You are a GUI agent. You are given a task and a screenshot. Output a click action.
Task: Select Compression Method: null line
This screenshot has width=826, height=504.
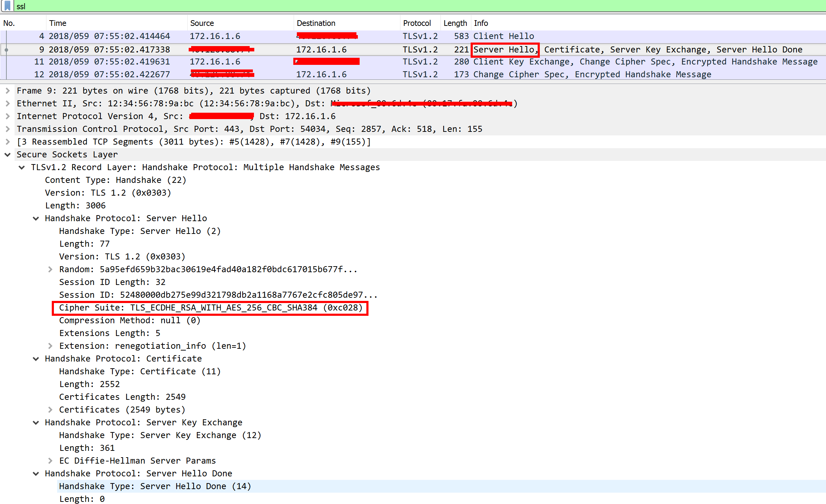point(130,320)
